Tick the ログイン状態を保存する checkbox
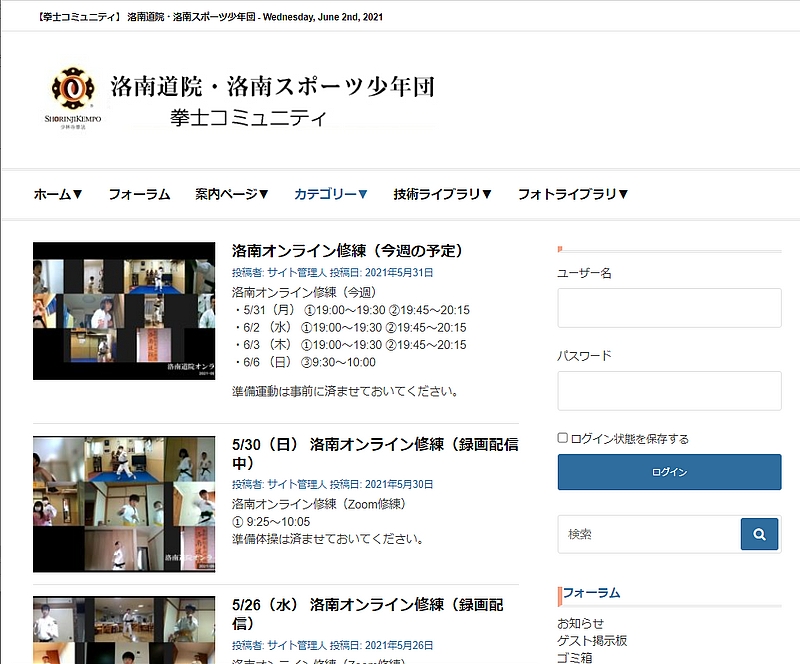800x664 pixels. coord(563,438)
